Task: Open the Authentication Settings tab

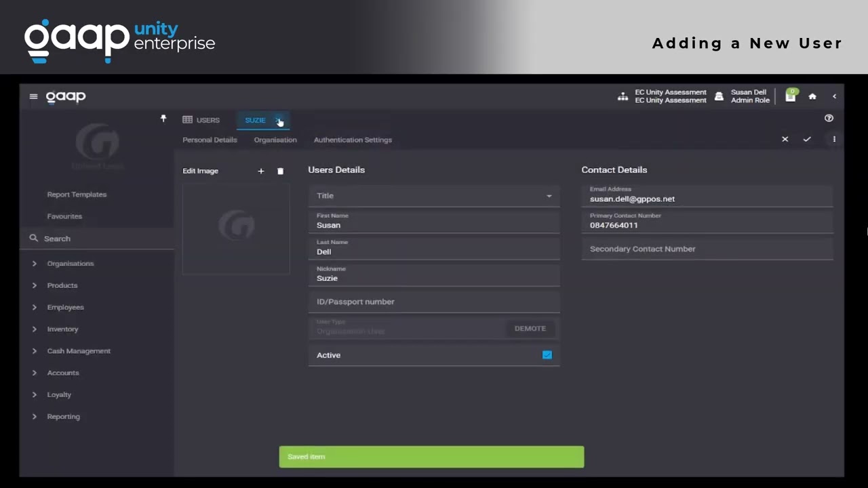Action: [353, 140]
